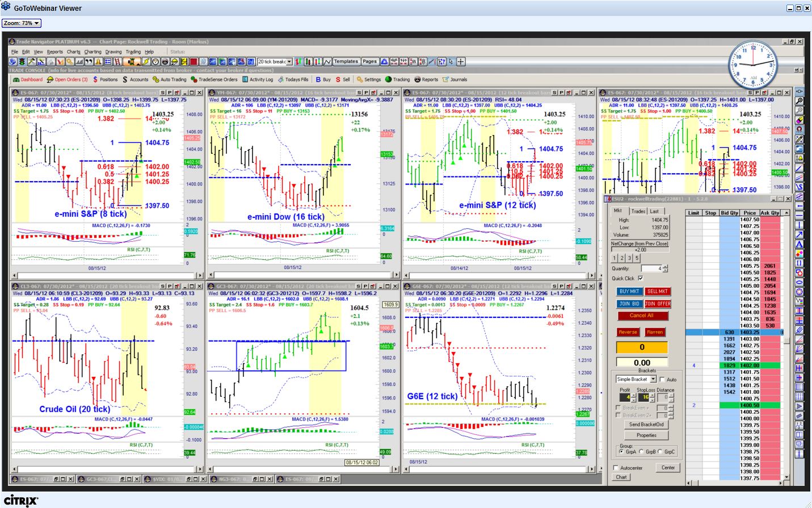The height and width of the screenshot is (508, 812).
Task: Click quantity preset 5 button
Action: 637,258
